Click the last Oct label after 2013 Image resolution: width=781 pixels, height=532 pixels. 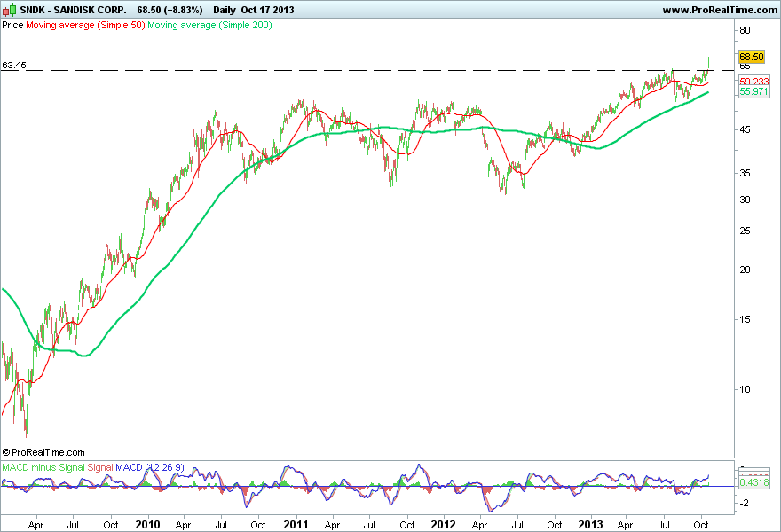[x=701, y=525]
